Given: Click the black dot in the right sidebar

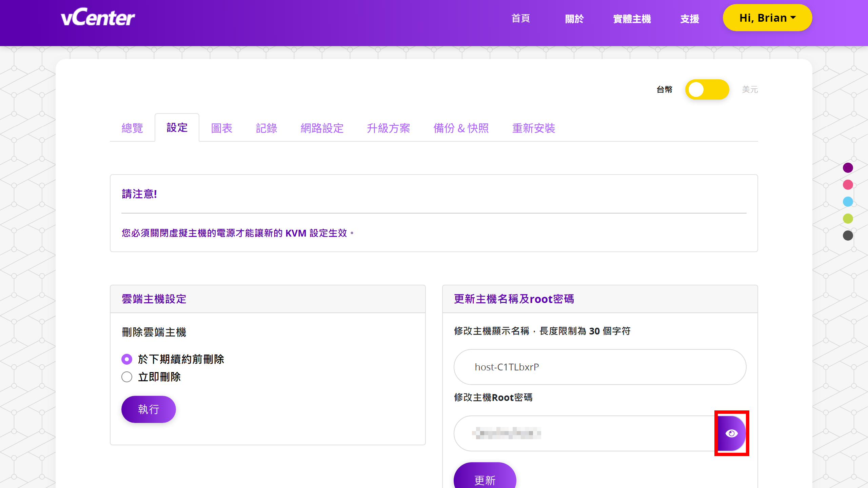Looking at the screenshot, I should 848,236.
